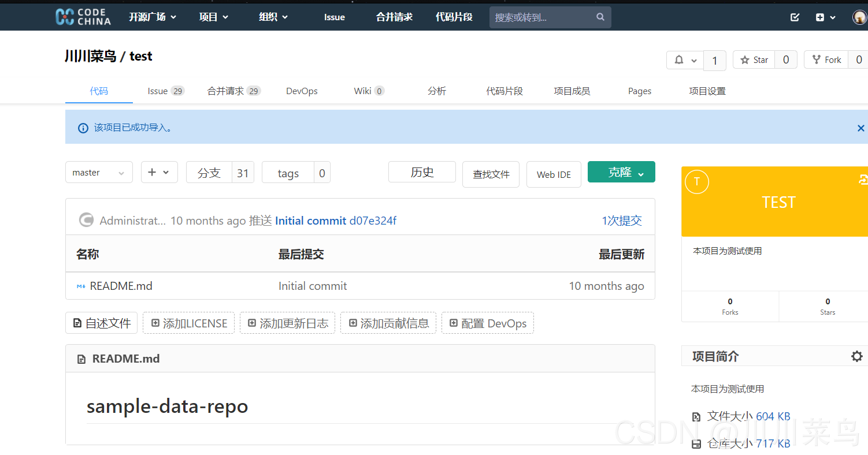This screenshot has width=868, height=455.
Task: Dismiss the import success banner
Action: 860,128
